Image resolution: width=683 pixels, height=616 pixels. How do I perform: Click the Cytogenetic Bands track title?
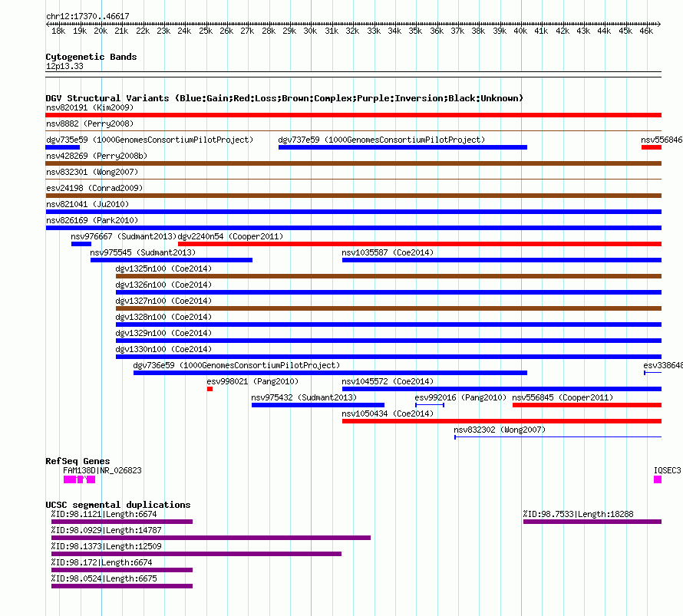click(91, 57)
